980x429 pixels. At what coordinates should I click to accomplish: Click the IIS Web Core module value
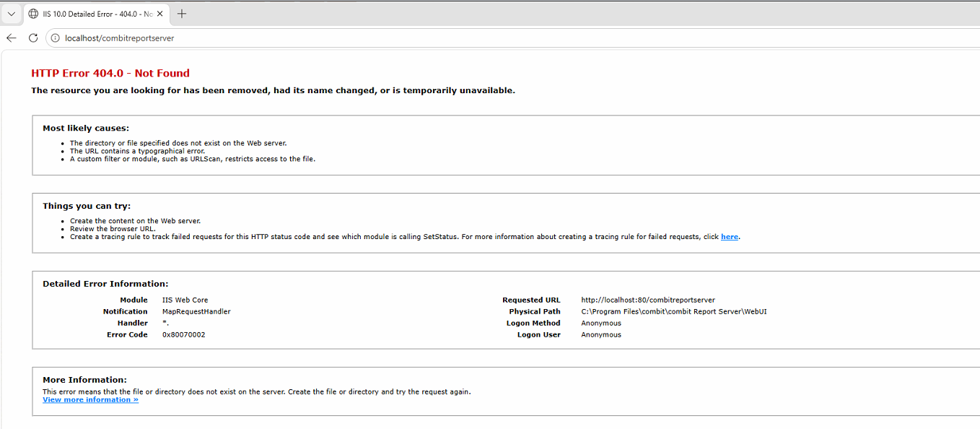pyautogui.click(x=185, y=300)
